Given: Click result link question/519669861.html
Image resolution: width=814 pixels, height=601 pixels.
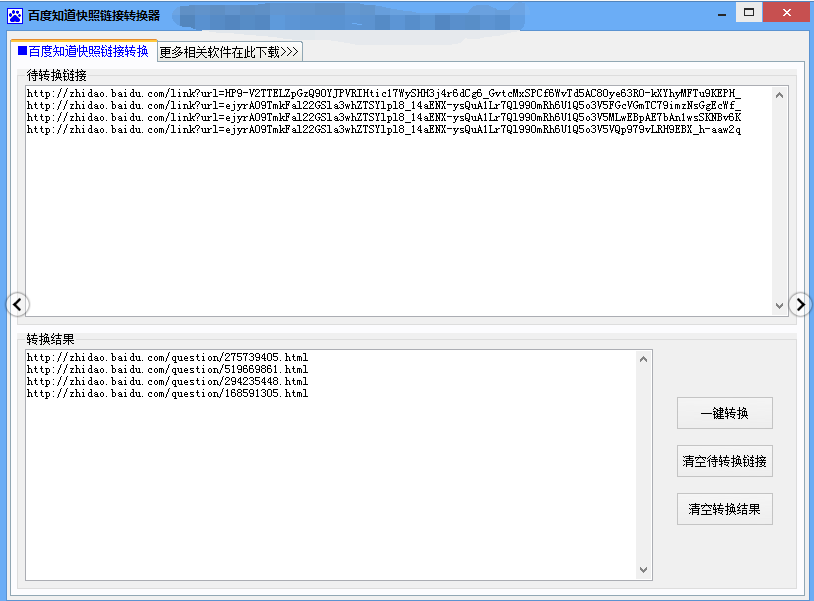Looking at the screenshot, I should point(167,369).
